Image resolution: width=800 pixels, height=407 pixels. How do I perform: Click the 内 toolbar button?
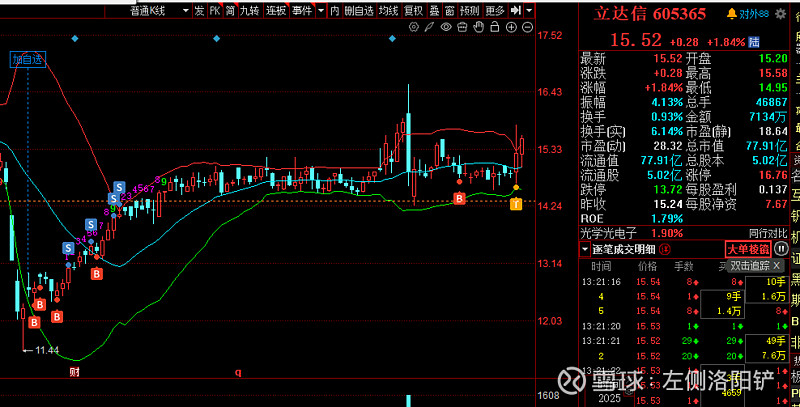pyautogui.click(x=335, y=10)
